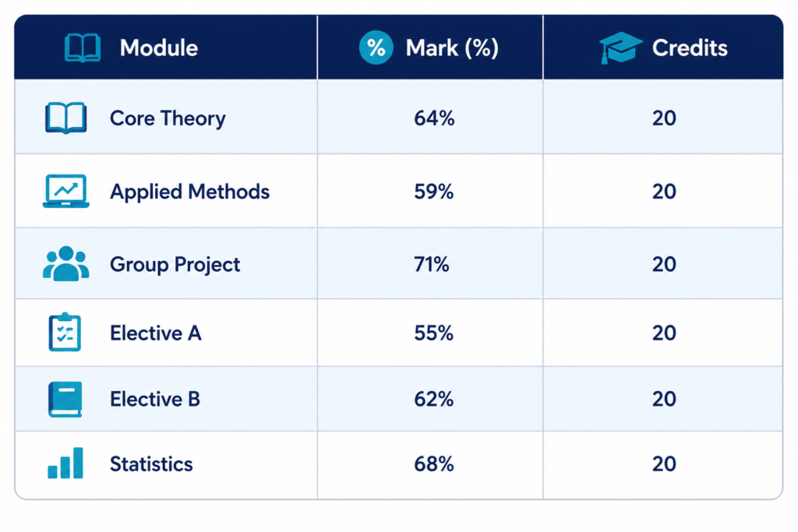798x532 pixels.
Task: Select the 71% mark for Group Project
Action: click(x=432, y=265)
